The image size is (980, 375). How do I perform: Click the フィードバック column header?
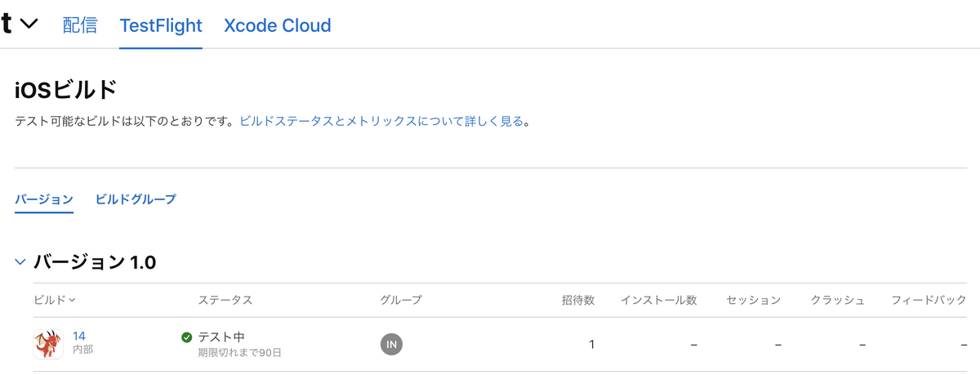(929, 300)
